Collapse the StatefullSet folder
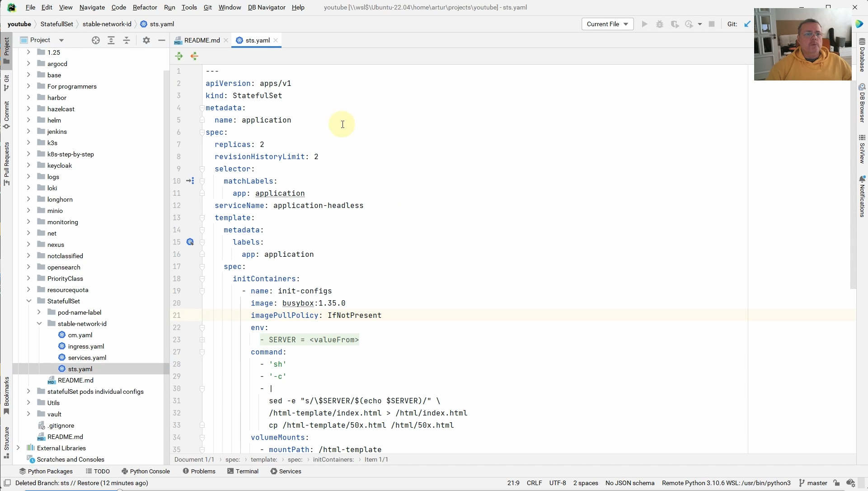The width and height of the screenshot is (868, 491). (x=28, y=301)
